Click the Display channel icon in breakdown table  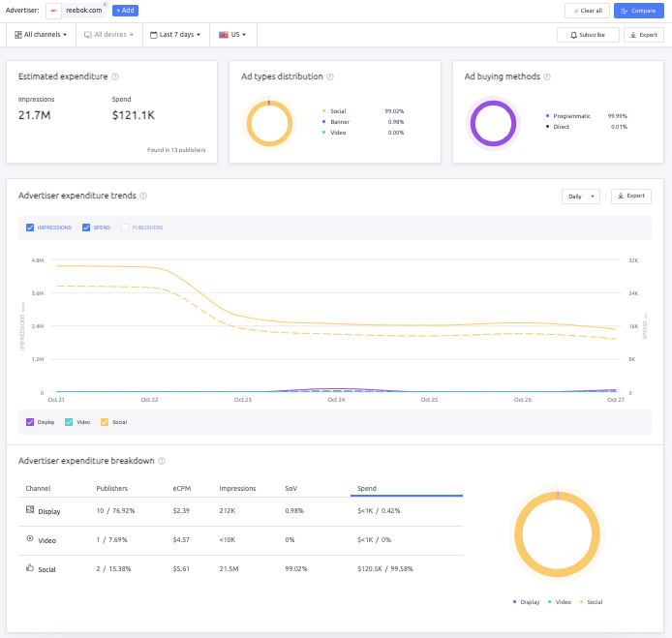point(30,509)
